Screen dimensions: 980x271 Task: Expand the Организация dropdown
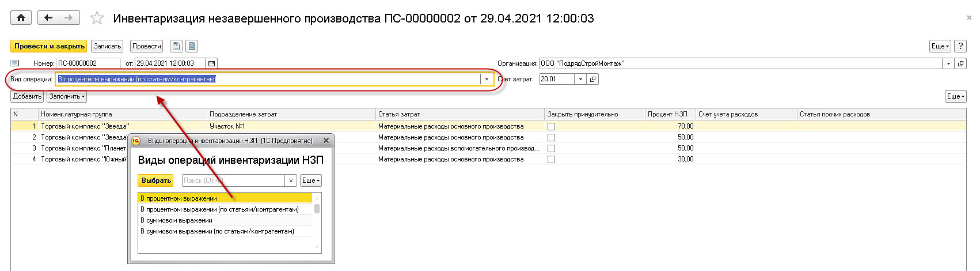click(949, 63)
